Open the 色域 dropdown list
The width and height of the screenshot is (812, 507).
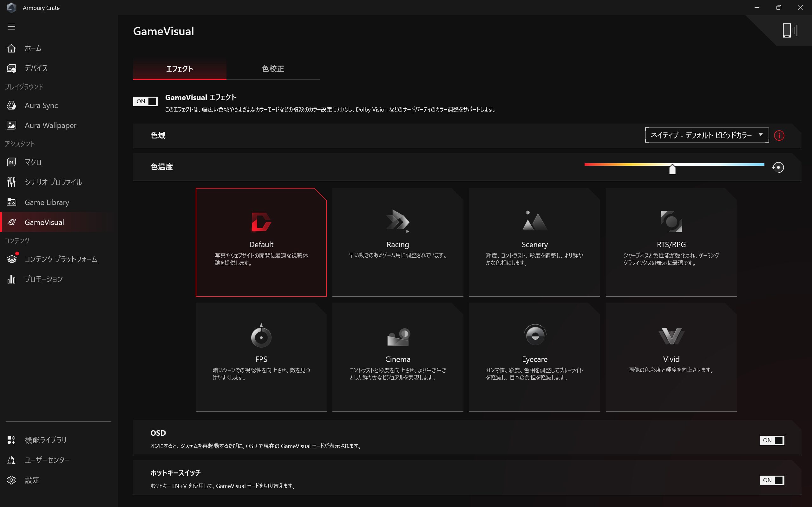707,135
